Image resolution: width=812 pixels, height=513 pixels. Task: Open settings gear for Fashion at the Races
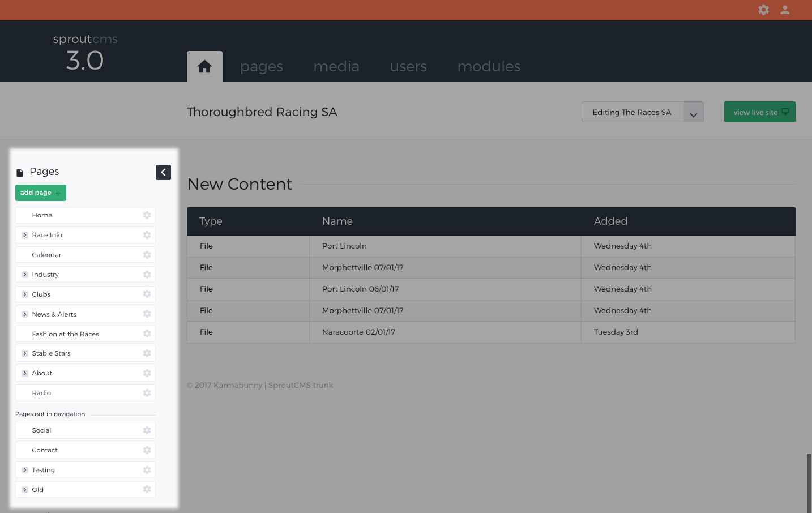pyautogui.click(x=147, y=334)
